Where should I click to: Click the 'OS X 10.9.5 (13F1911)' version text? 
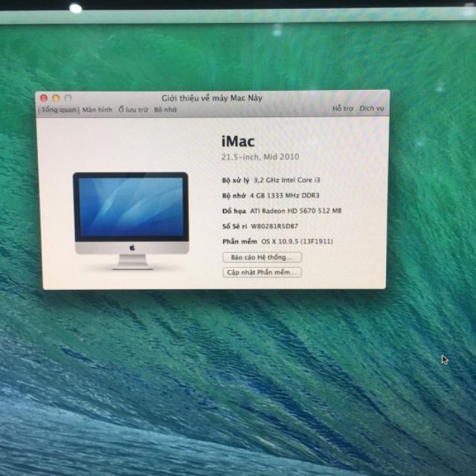coord(297,241)
